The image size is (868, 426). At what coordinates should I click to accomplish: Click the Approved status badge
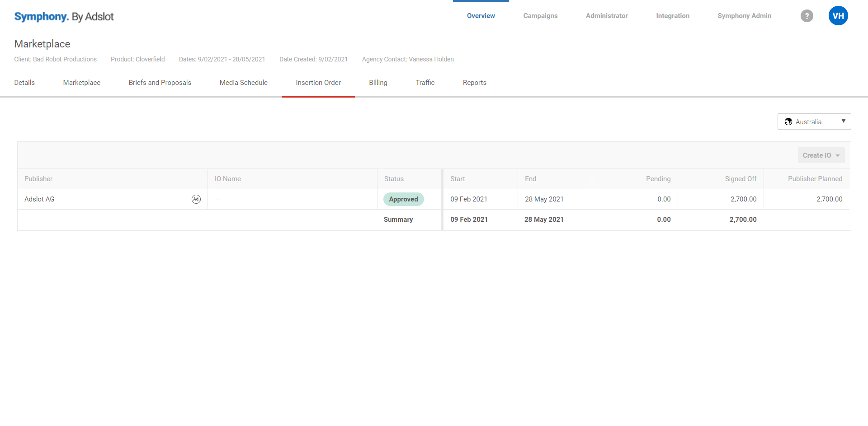point(404,199)
